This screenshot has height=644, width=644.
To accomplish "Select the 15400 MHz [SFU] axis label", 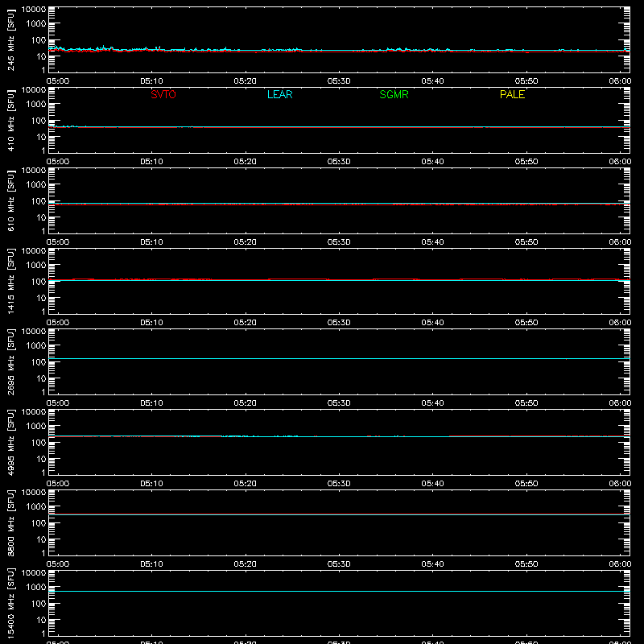I will pos(10,603).
